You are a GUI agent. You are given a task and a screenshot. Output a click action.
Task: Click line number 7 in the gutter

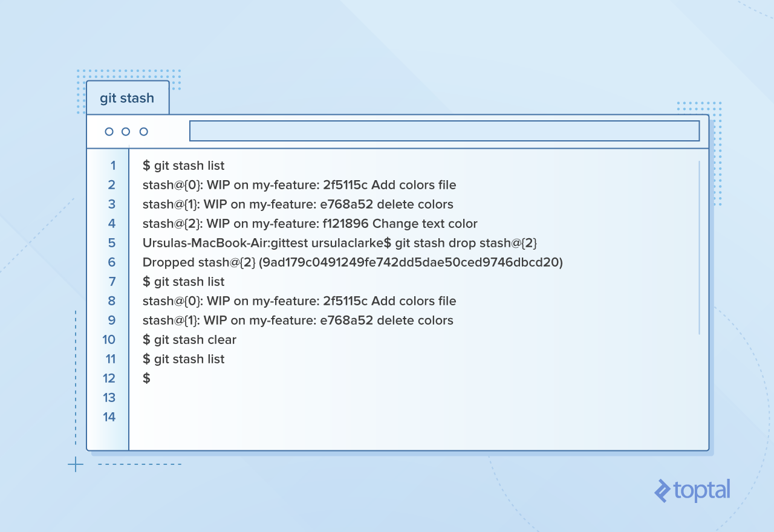pos(112,282)
